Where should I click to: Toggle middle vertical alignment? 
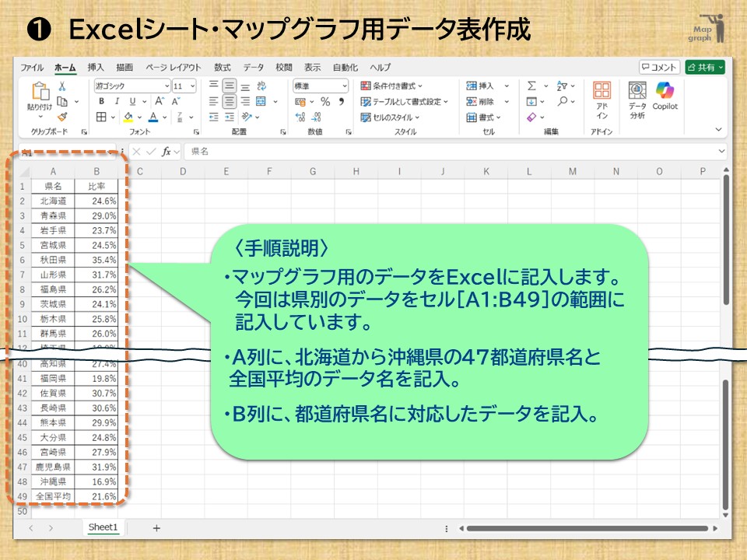[230, 86]
